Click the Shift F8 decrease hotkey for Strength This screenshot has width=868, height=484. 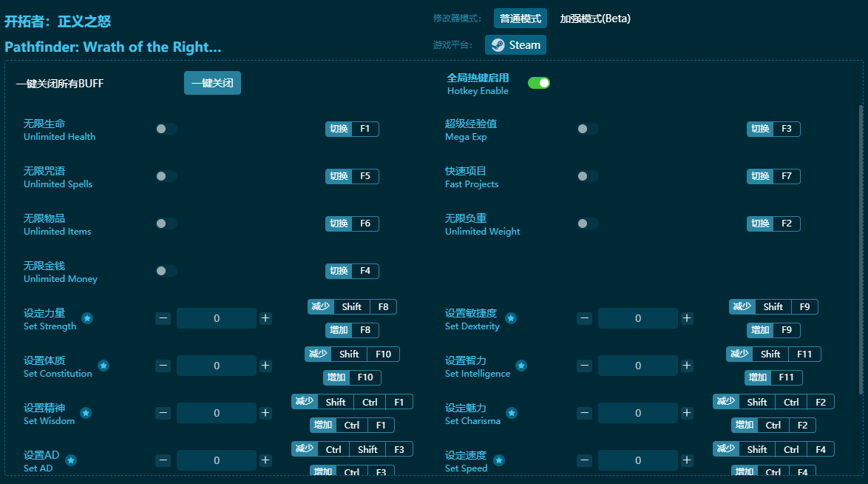(352, 306)
